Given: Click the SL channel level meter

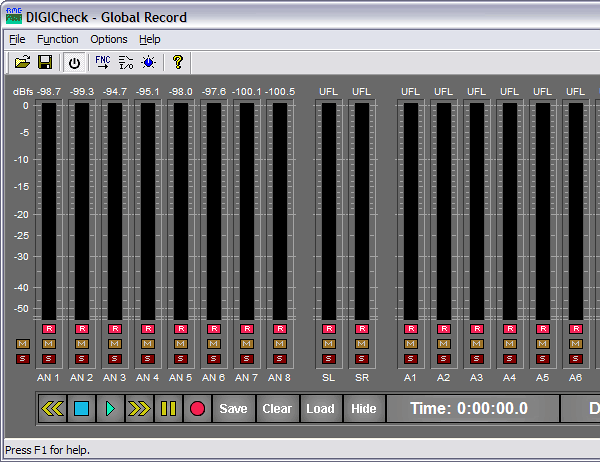Looking at the screenshot, I should 329,211.
